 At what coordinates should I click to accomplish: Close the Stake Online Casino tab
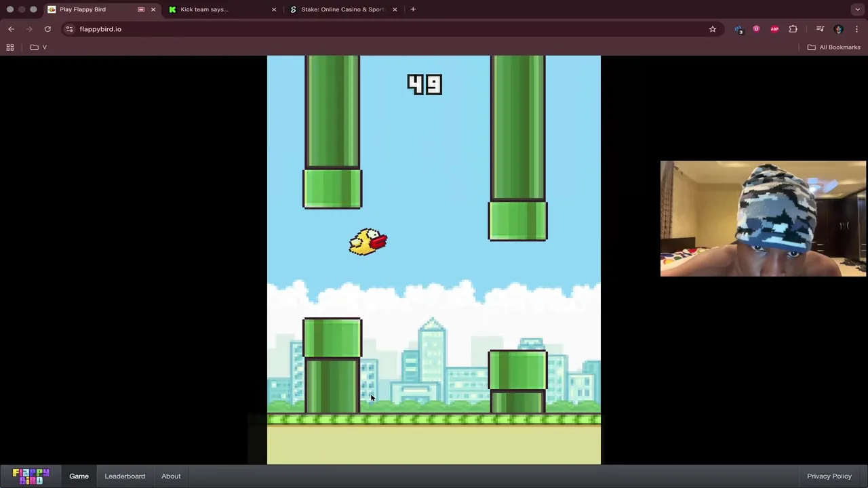click(x=395, y=9)
